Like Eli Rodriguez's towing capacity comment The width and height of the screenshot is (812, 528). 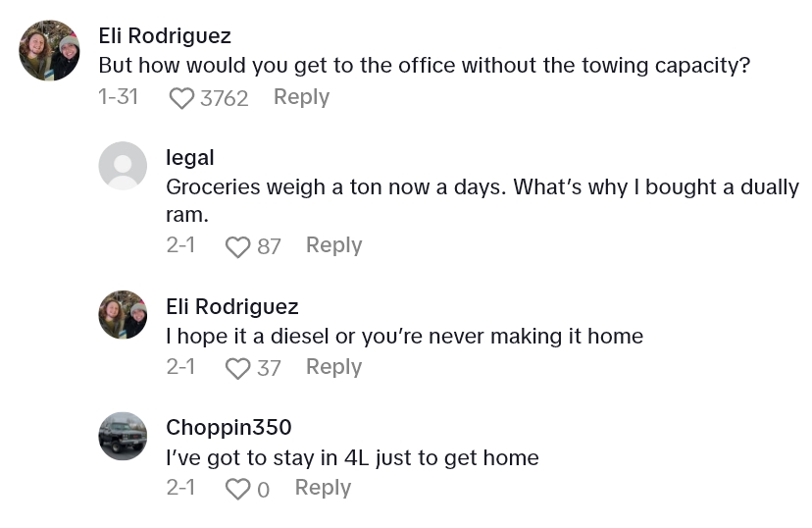coord(182,98)
